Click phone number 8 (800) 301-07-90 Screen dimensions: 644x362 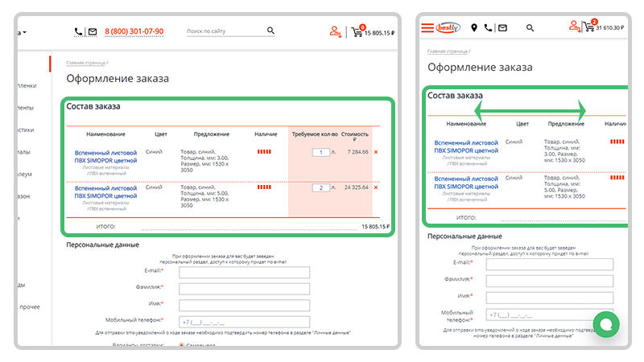134,31
